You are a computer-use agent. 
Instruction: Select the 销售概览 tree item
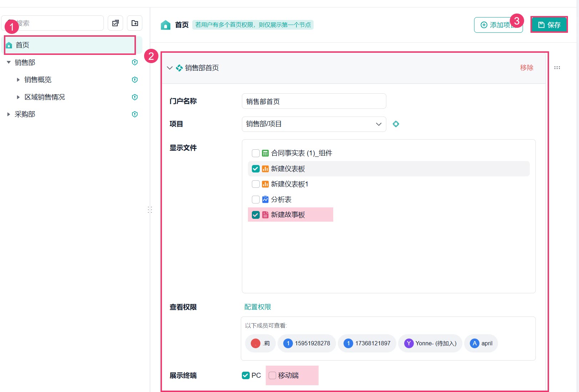[x=38, y=79]
